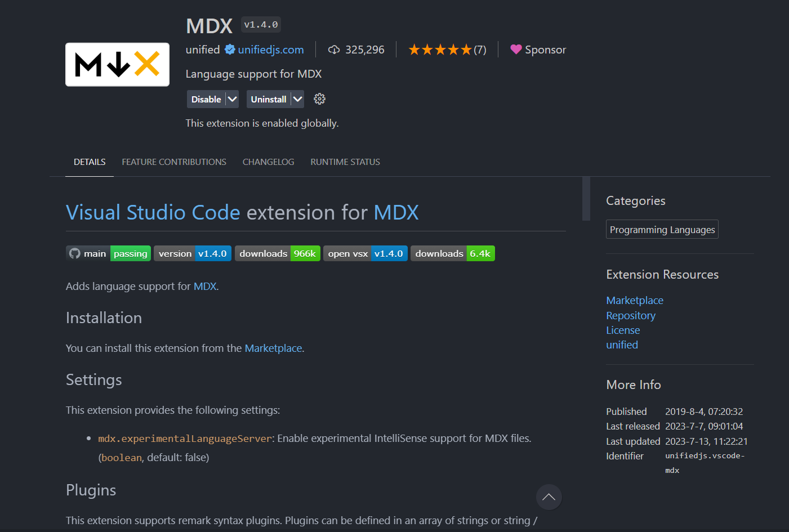
Task: Open the License resource link
Action: point(623,330)
